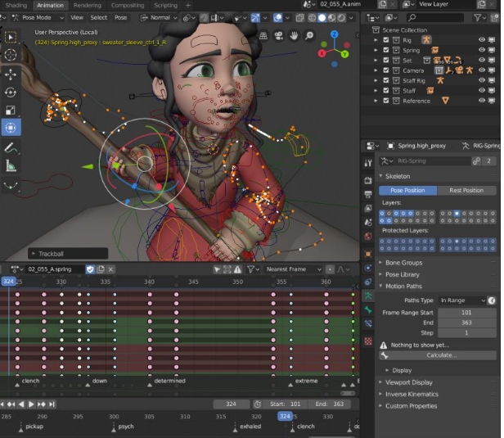504x438 pixels.
Task: Uncheck the Set collection checkbox
Action: (386, 60)
